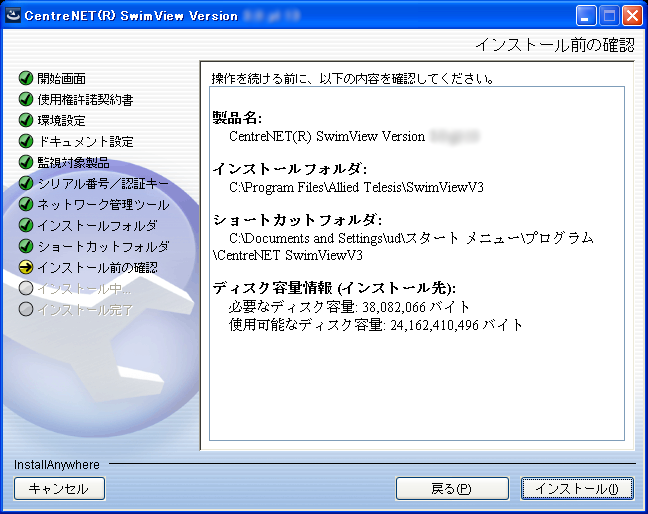Select the 監視対象製品 step label
The width and height of the screenshot is (648, 514).
(x=74, y=163)
